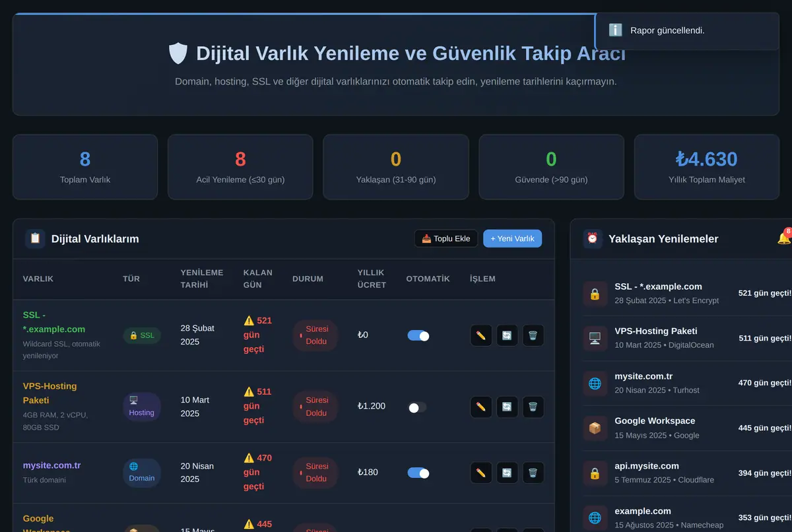The image size is (792, 532).
Task: Click the package icon of Google Workspace reminder
Action: pyautogui.click(x=595, y=428)
